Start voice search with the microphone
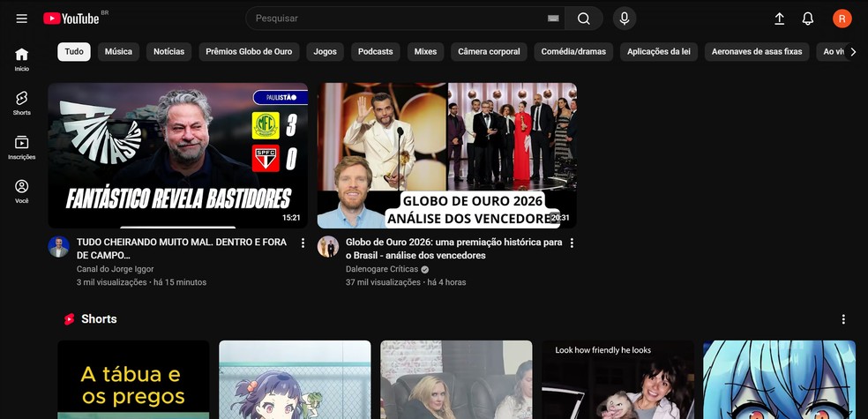This screenshot has height=419, width=868. (x=625, y=19)
